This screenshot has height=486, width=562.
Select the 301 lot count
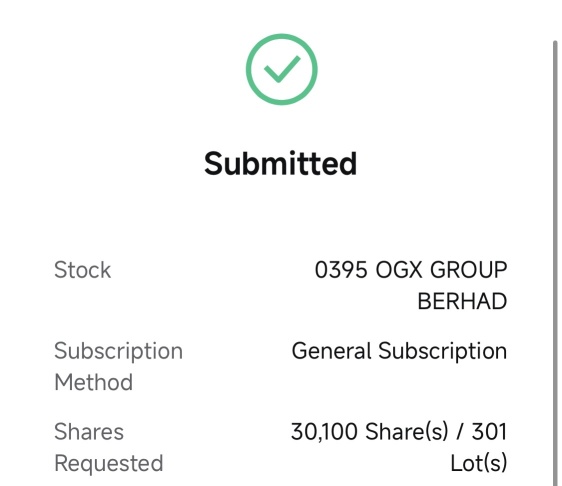tap(489, 432)
